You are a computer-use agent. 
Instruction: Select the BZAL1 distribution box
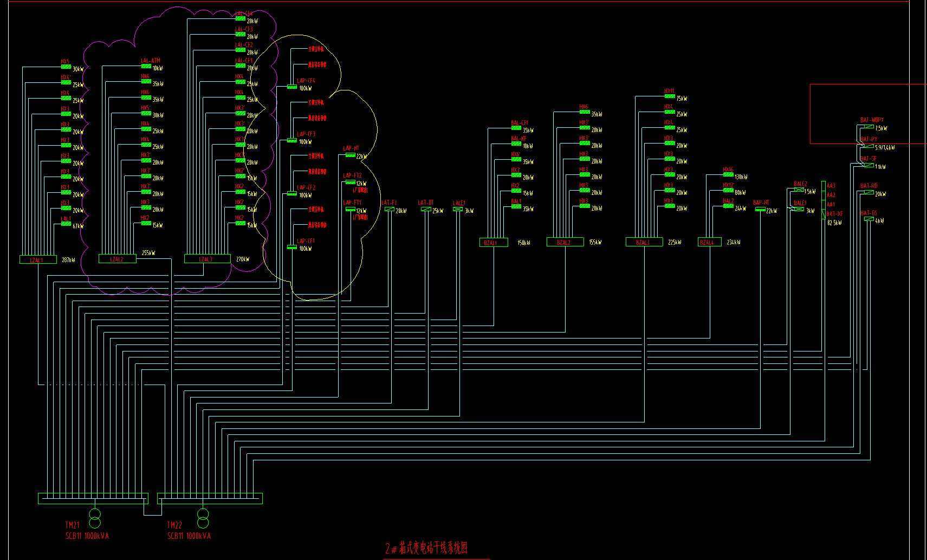[494, 243]
